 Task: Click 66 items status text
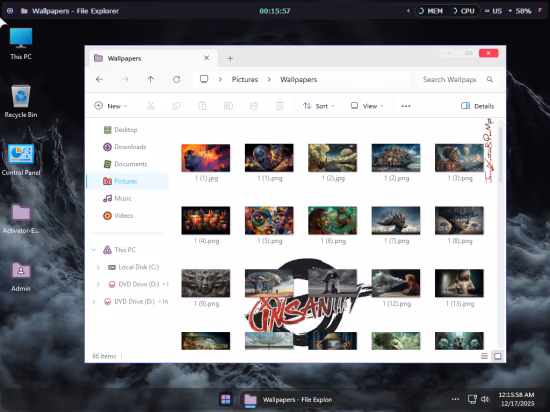click(x=104, y=356)
